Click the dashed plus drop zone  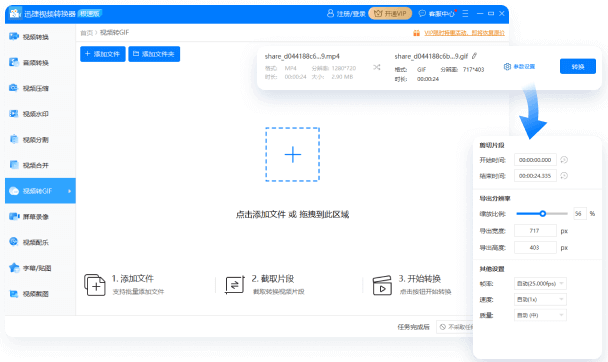(x=292, y=154)
